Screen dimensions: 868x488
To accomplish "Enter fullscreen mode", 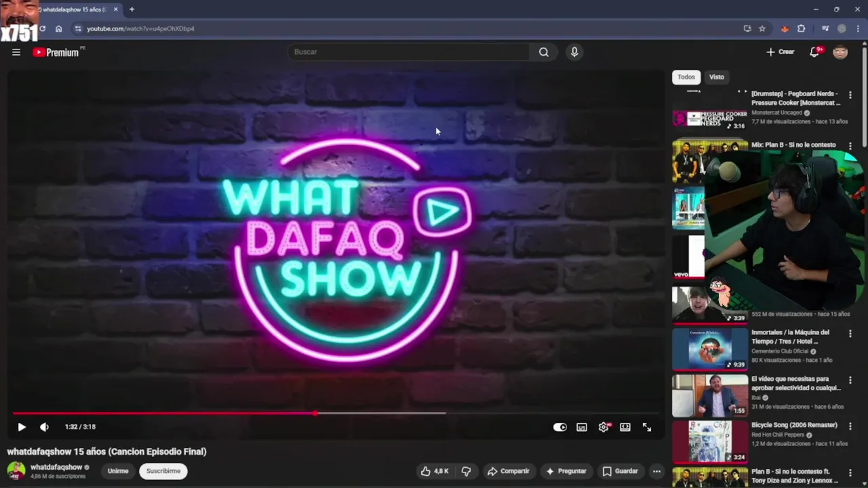I will 647,427.
